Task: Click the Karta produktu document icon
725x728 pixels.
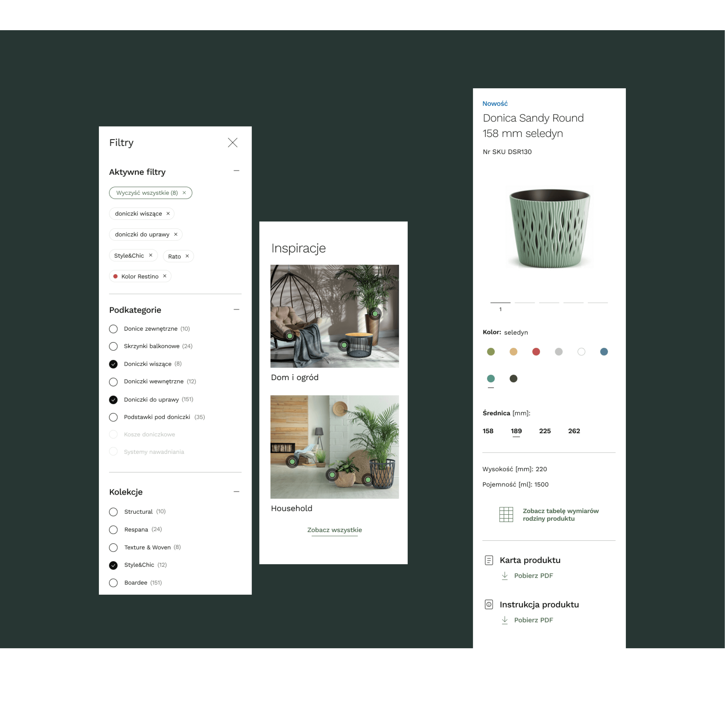Action: tap(489, 560)
